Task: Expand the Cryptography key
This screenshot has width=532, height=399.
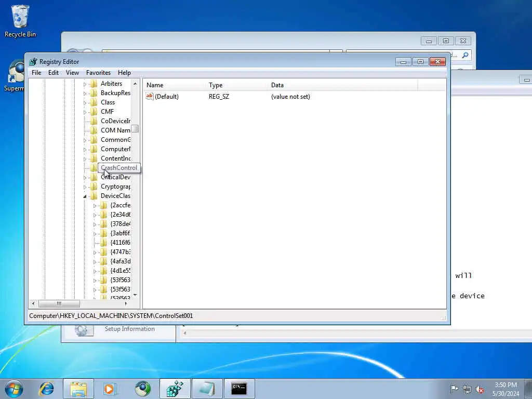Action: [85, 187]
